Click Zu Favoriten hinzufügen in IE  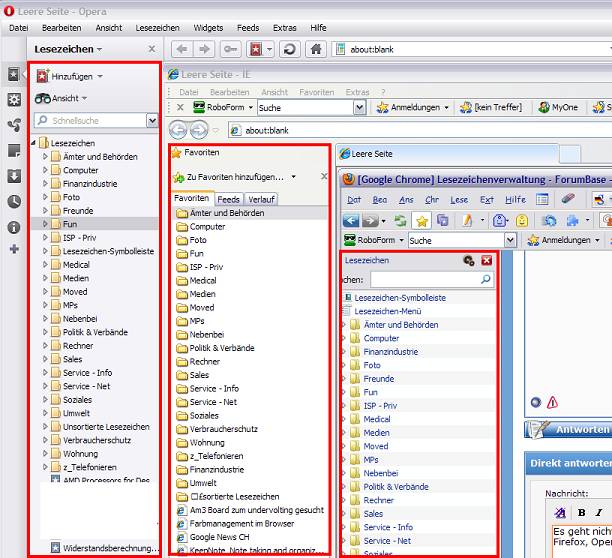pyautogui.click(x=230, y=177)
